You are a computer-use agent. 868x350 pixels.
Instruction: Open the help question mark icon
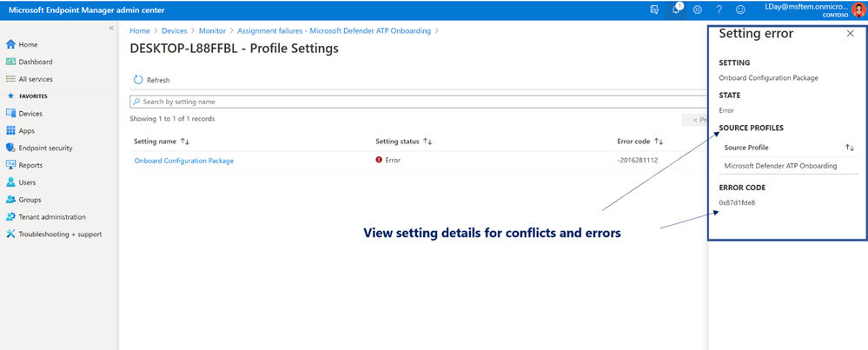coord(719,10)
